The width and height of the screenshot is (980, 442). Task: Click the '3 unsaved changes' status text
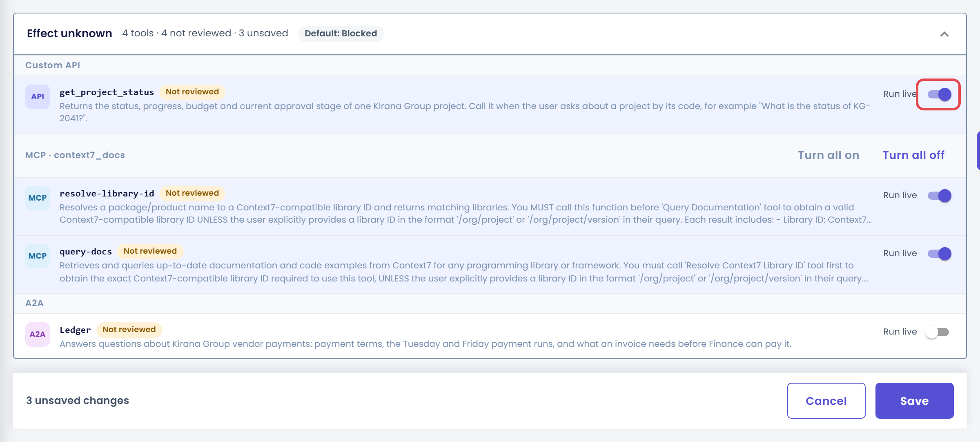[78, 401]
